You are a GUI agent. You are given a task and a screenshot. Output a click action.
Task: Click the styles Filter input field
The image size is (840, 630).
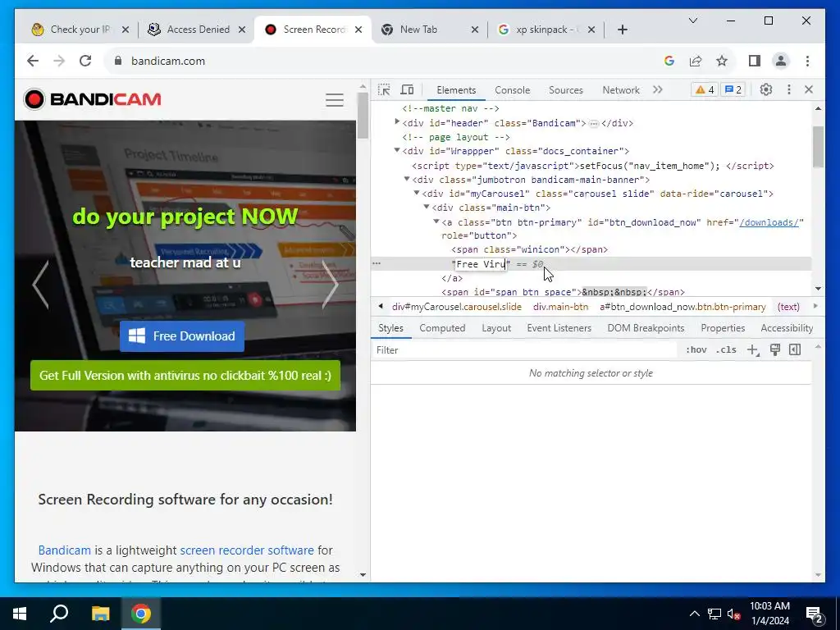[525, 349]
